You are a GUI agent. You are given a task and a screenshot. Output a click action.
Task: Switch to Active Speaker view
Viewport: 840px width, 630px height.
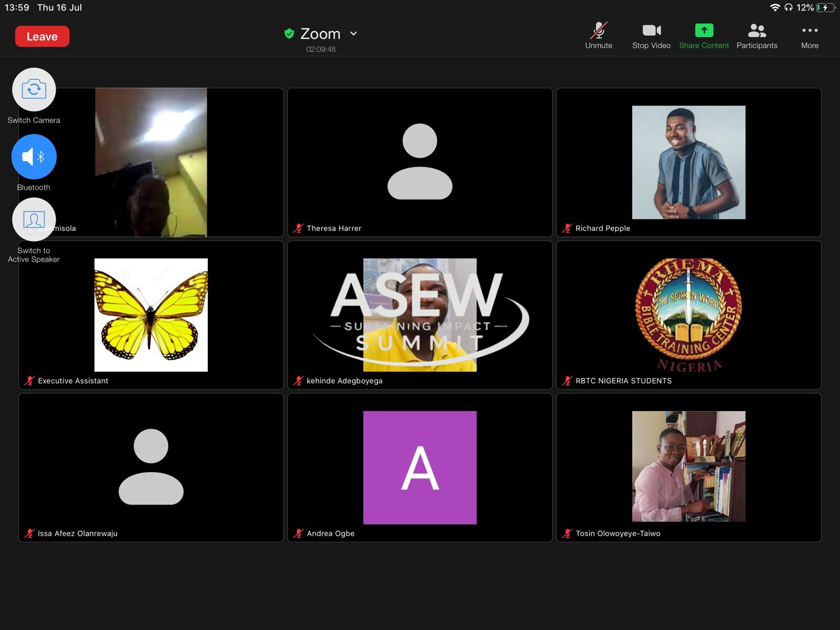click(34, 219)
